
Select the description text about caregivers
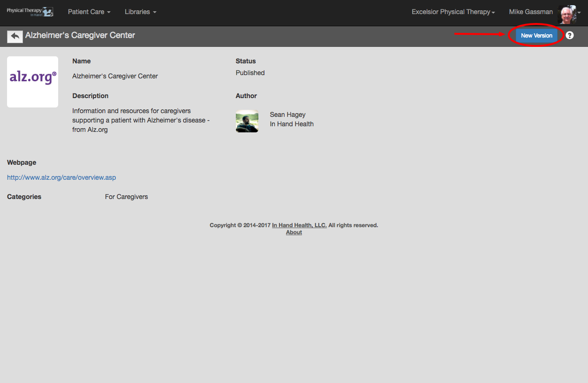tap(141, 120)
